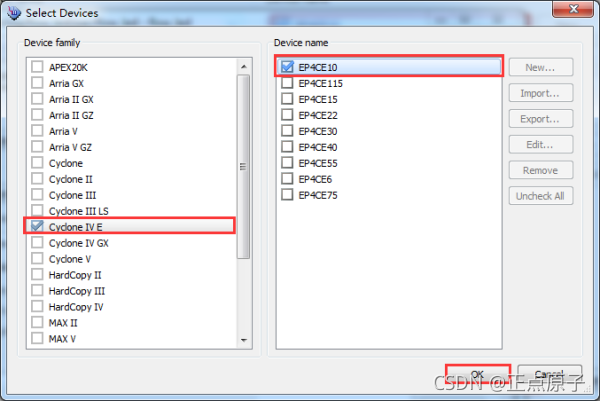Screen dimensions: 600x401
Task: Check the Arria GX family checkbox
Action: (x=37, y=83)
